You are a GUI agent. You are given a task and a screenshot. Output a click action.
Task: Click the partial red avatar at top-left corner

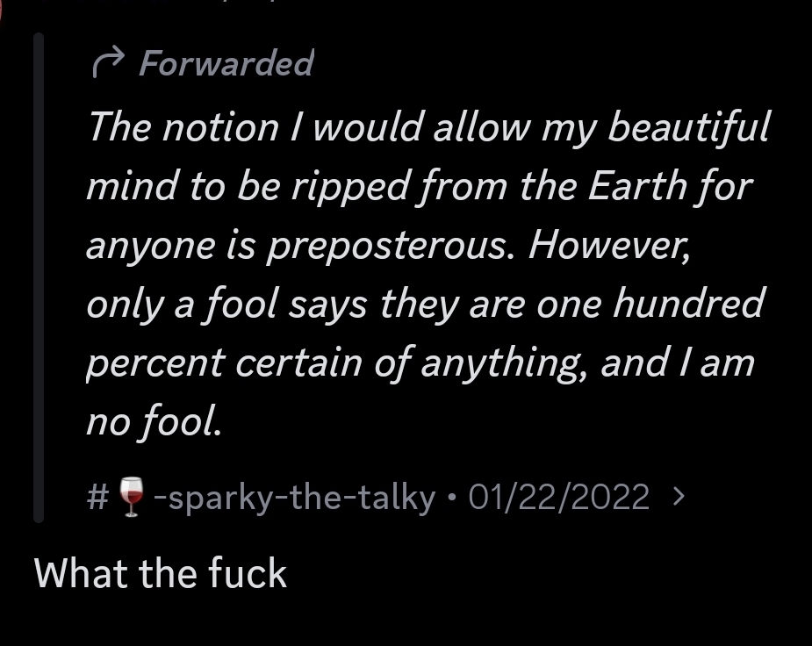[x=3, y=7]
